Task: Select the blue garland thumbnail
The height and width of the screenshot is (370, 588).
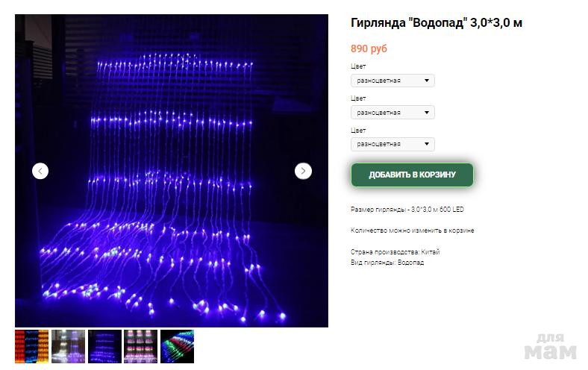Action: (x=104, y=346)
